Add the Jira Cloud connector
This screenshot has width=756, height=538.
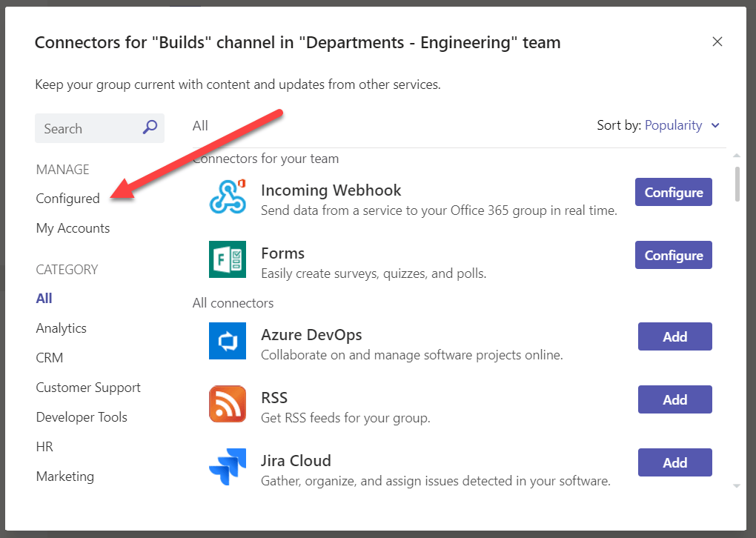674,462
